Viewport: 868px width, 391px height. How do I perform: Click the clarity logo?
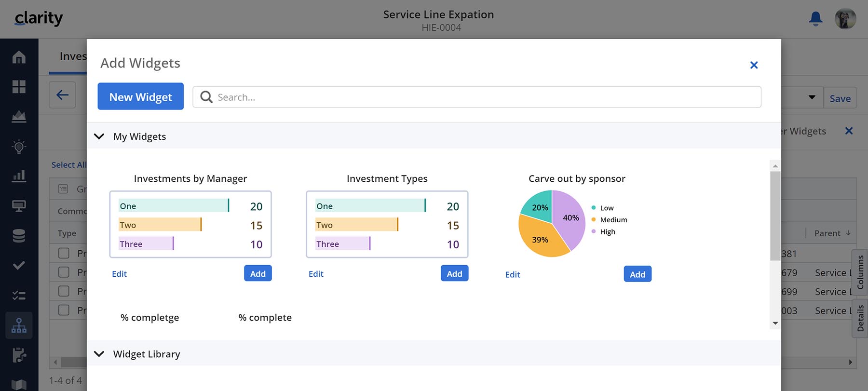[x=39, y=18]
